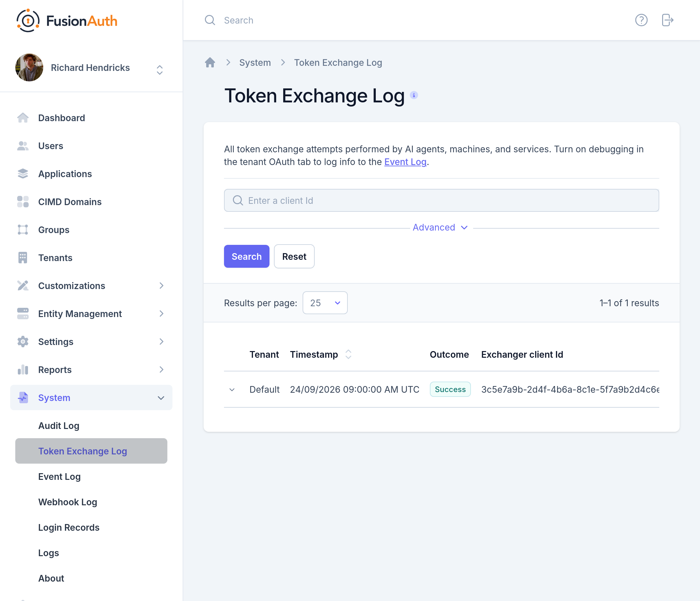700x601 pixels.
Task: Click the 1–1 of 1 results text
Action: pyautogui.click(x=629, y=303)
